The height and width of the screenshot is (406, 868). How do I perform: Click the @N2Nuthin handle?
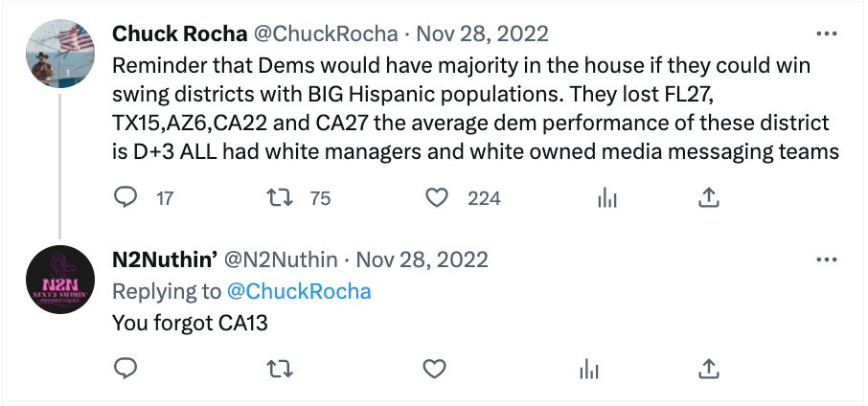pyautogui.click(x=283, y=259)
